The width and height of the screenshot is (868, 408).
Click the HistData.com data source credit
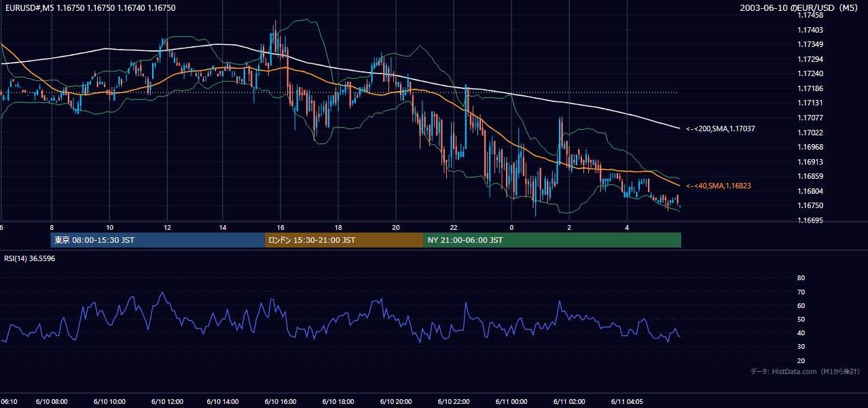pyautogui.click(x=805, y=372)
